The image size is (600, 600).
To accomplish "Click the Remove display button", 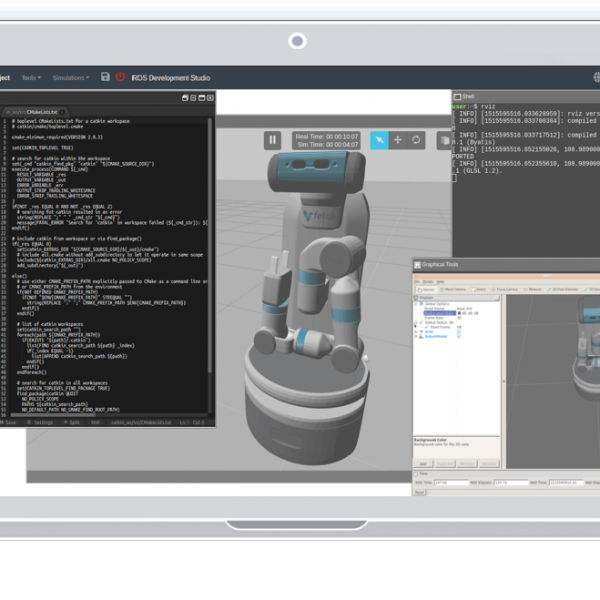I will (467, 464).
